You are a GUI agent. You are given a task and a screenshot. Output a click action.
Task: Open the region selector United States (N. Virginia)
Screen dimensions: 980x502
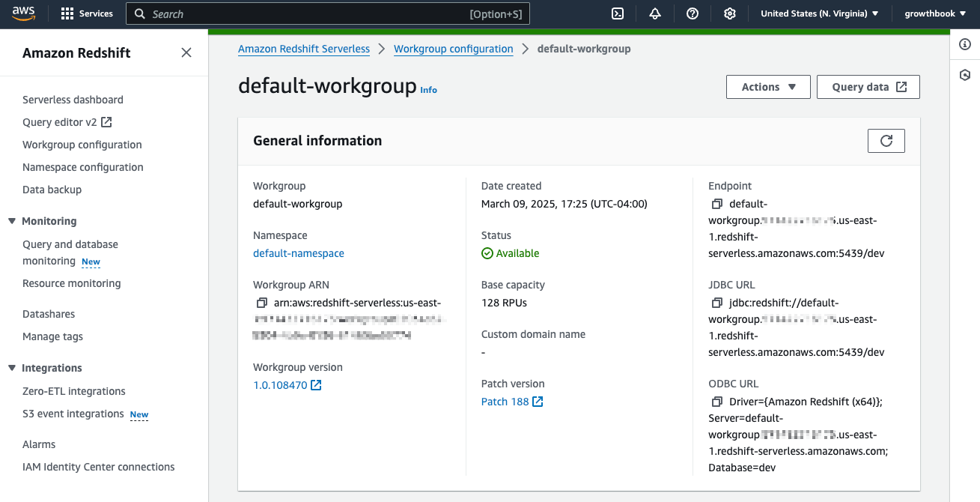[x=820, y=13]
